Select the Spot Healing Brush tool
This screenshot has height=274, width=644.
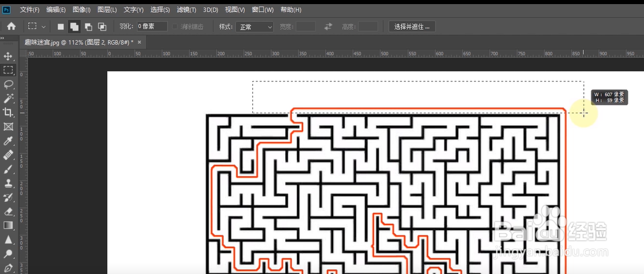click(x=8, y=155)
